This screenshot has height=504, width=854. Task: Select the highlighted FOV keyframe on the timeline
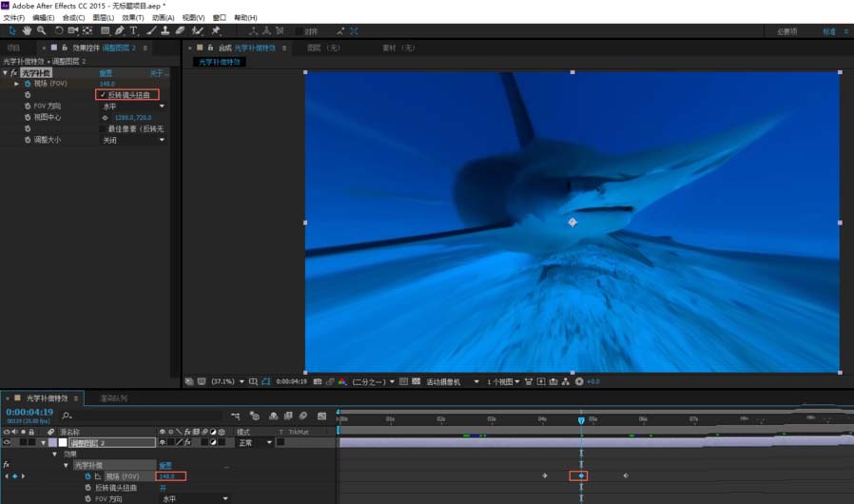pyautogui.click(x=580, y=475)
